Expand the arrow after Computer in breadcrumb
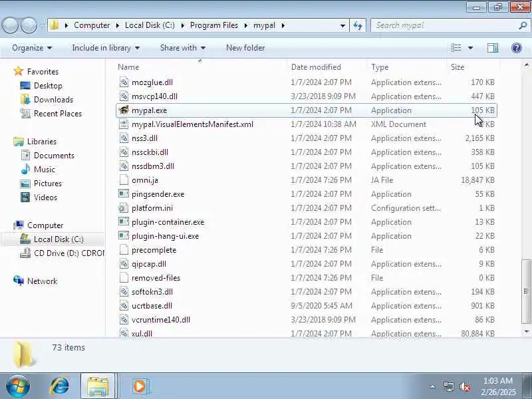Viewport: 532px width, 399px height. (x=118, y=25)
